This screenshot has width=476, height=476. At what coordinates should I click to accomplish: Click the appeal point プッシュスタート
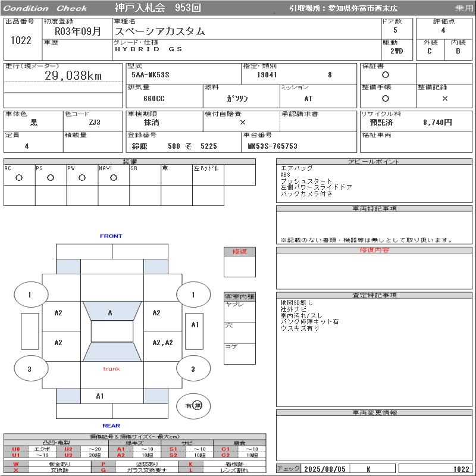(x=306, y=181)
